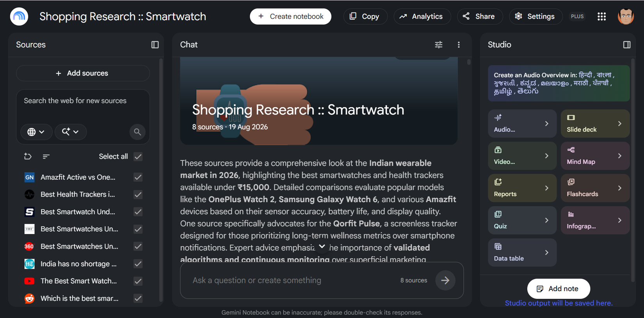The image size is (644, 318).
Task: Share the notebook
Action: [x=480, y=16]
